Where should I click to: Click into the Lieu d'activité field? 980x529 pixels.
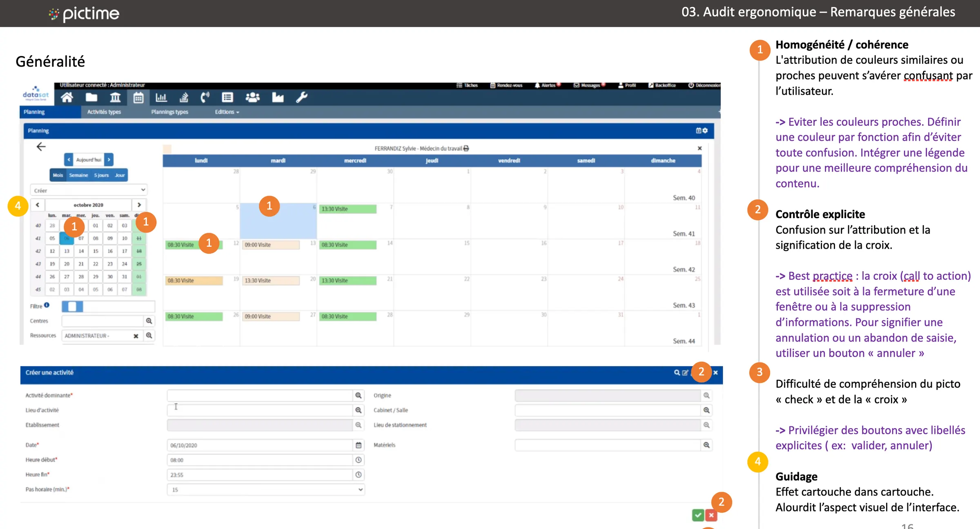click(x=260, y=410)
